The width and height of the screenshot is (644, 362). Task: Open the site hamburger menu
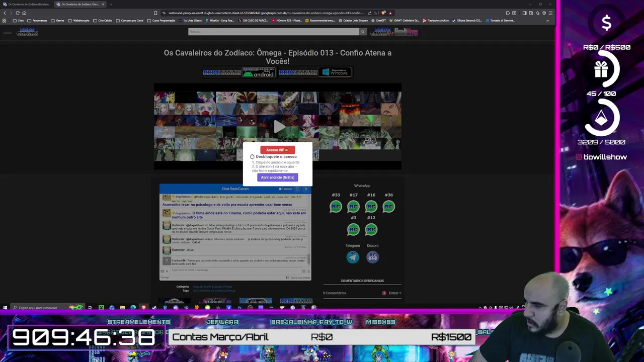tap(7, 32)
